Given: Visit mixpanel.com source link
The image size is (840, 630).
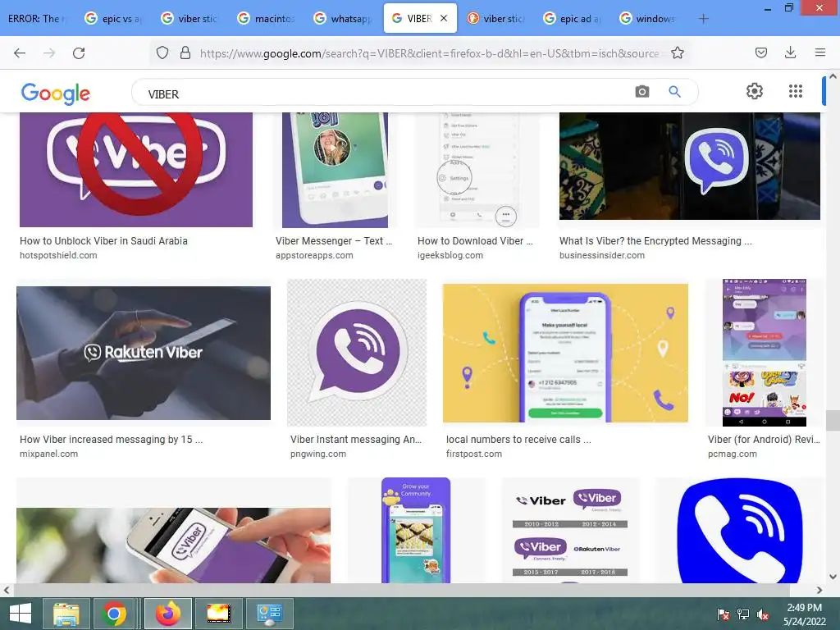Looking at the screenshot, I should pos(48,454).
